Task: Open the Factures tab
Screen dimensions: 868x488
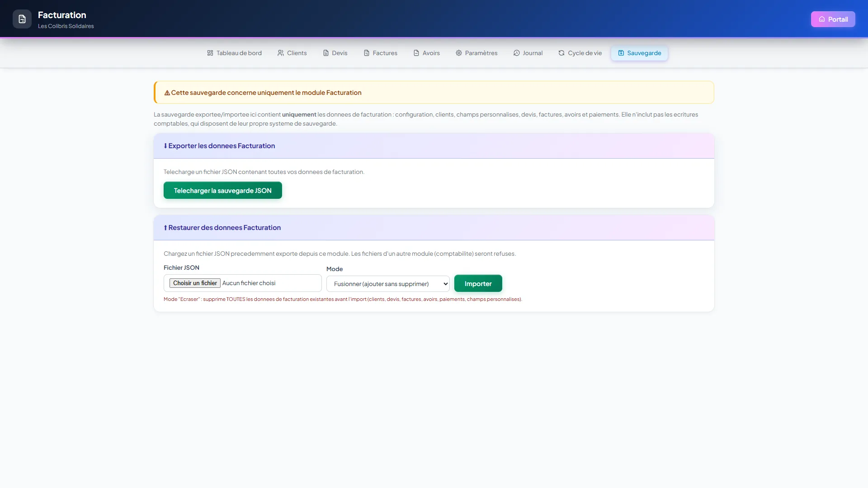Action: pos(380,53)
